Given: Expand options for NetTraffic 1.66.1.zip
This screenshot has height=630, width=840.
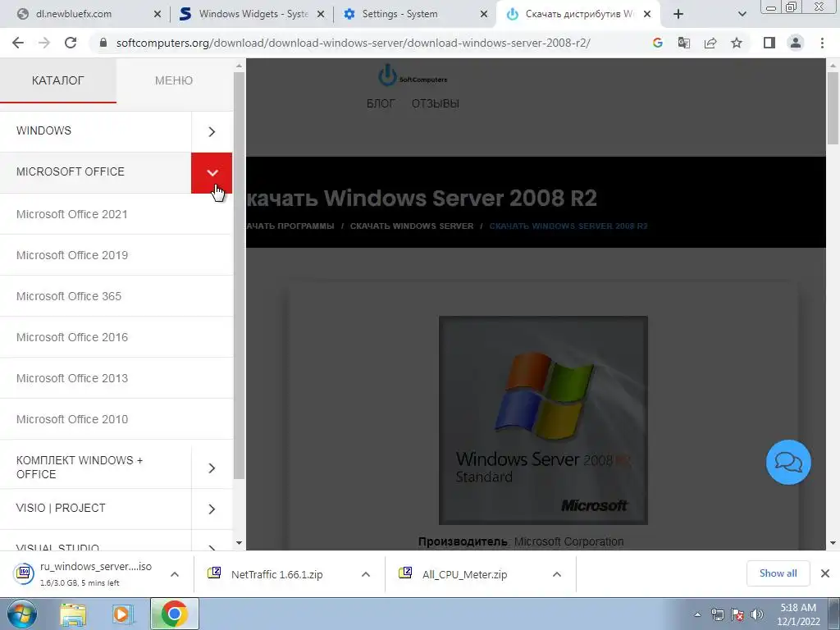Looking at the screenshot, I should (366, 574).
